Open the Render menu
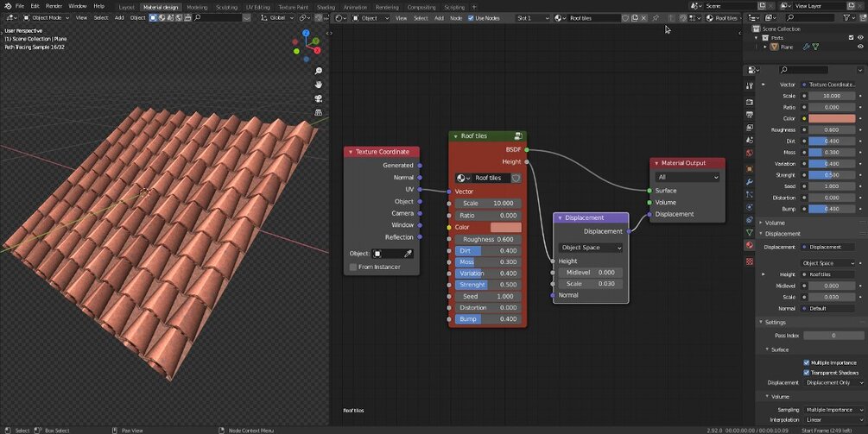Image resolution: width=868 pixels, height=434 pixels. (54, 6)
